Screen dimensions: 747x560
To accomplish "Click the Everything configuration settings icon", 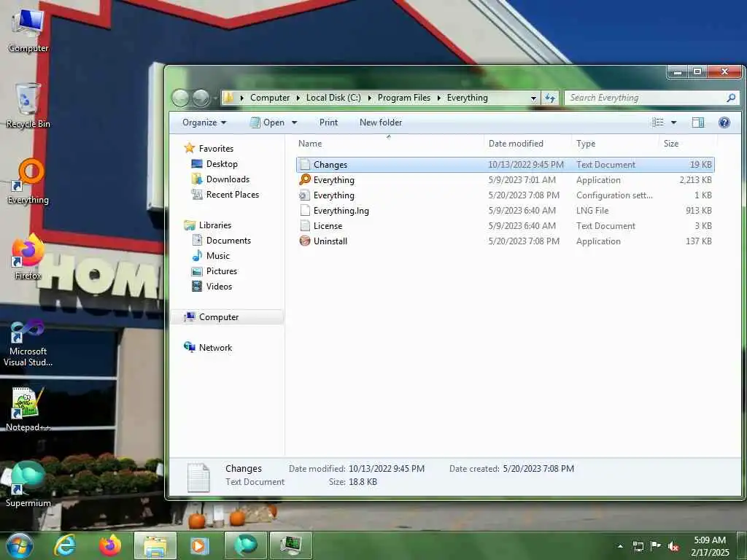I will tap(305, 195).
